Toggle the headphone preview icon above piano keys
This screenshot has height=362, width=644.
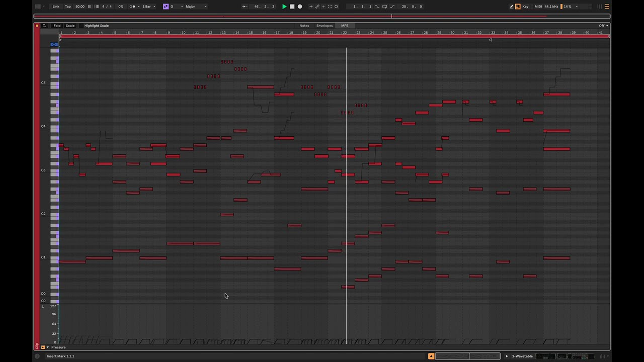(54, 44)
